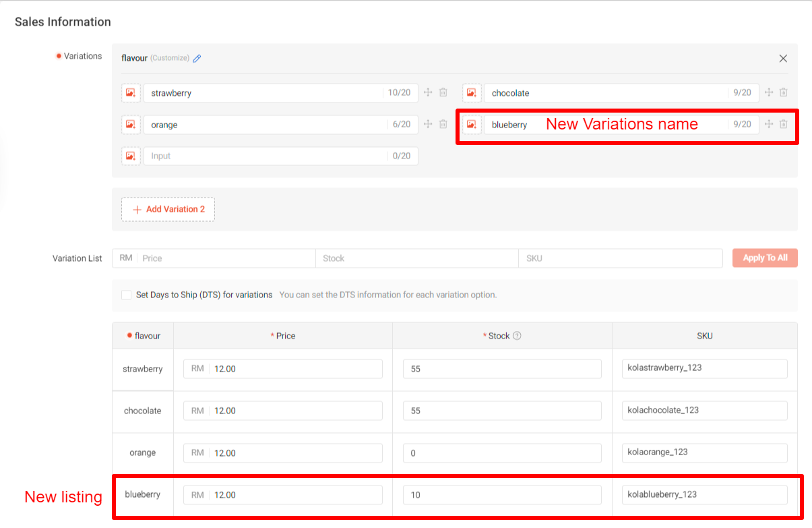The height and width of the screenshot is (528, 812).
Task: Click the Variation List SKU field
Action: [x=621, y=258]
